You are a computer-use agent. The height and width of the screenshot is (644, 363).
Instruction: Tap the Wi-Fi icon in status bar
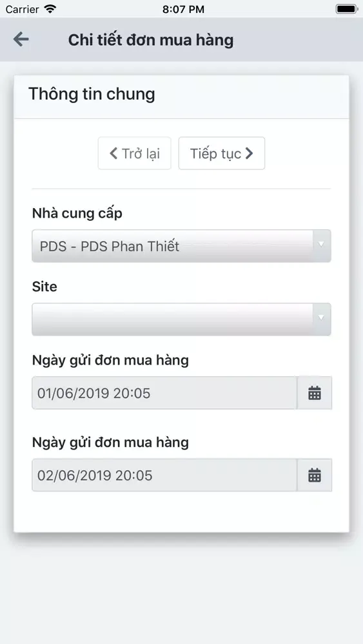click(x=50, y=9)
